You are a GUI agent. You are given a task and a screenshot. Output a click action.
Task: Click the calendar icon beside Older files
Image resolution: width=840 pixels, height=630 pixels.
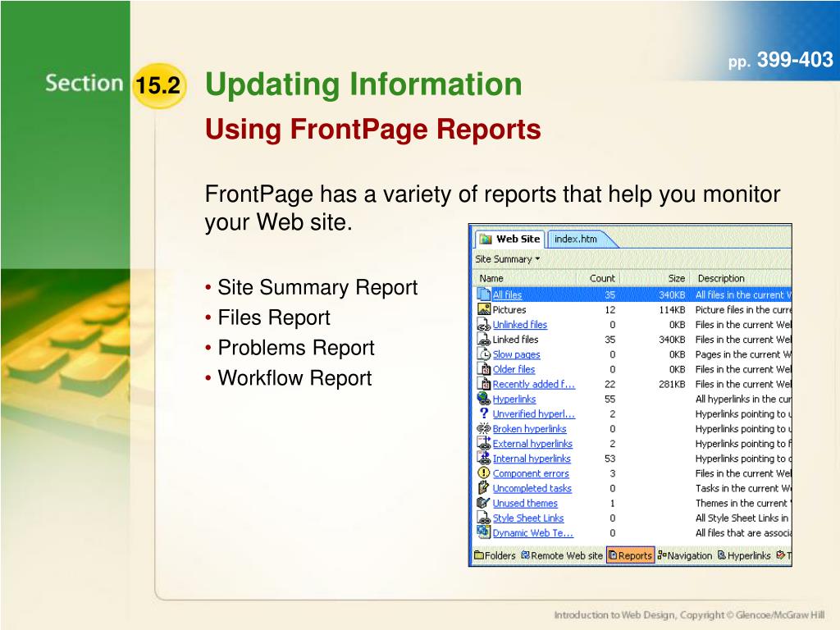point(484,369)
